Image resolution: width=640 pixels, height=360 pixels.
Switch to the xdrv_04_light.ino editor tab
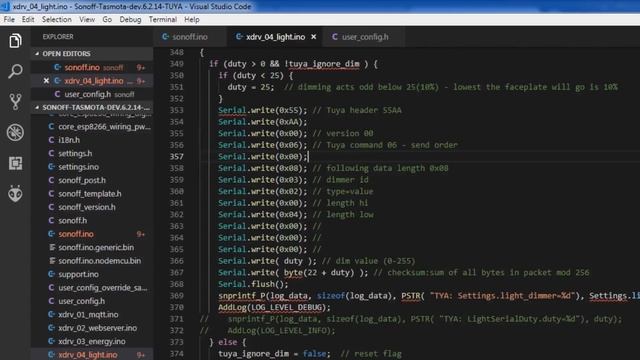pos(275,37)
